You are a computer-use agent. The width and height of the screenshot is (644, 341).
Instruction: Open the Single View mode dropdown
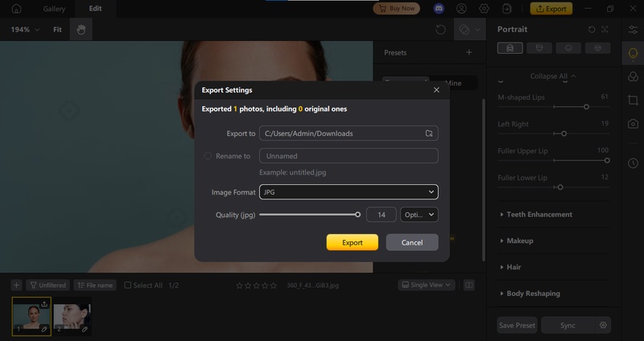pyautogui.click(x=427, y=285)
